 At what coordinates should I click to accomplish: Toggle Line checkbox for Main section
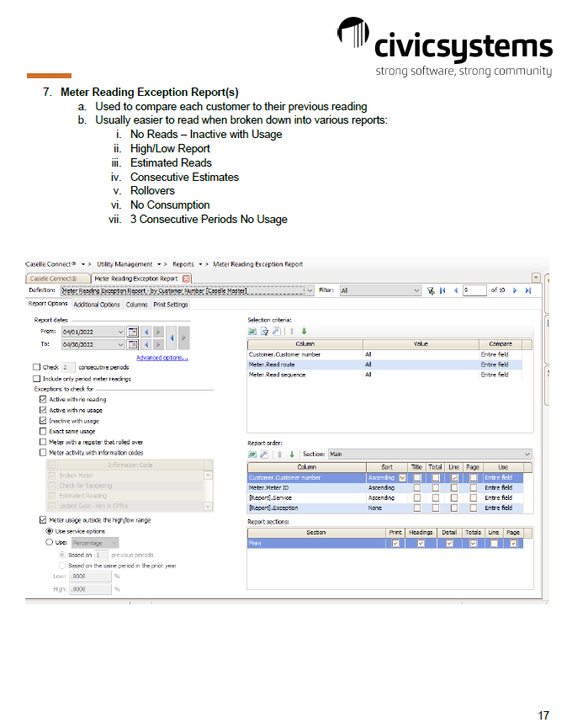click(x=494, y=543)
